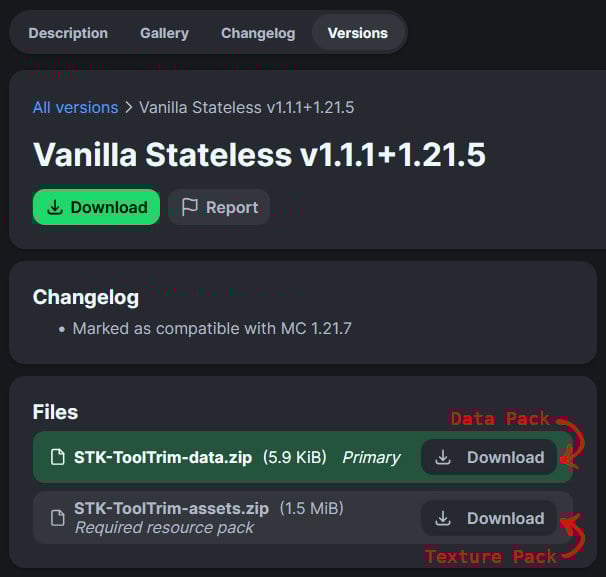606x577 pixels.
Task: Report this version with Report button
Action: point(219,207)
